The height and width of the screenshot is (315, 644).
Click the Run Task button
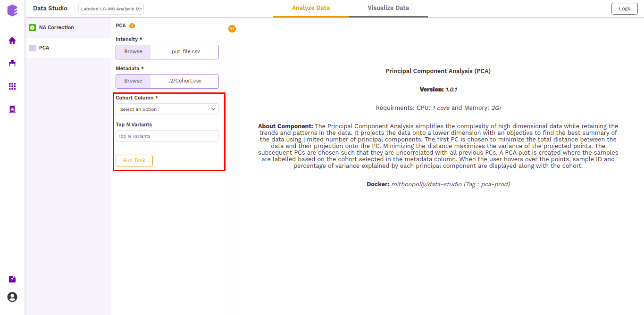[134, 160]
